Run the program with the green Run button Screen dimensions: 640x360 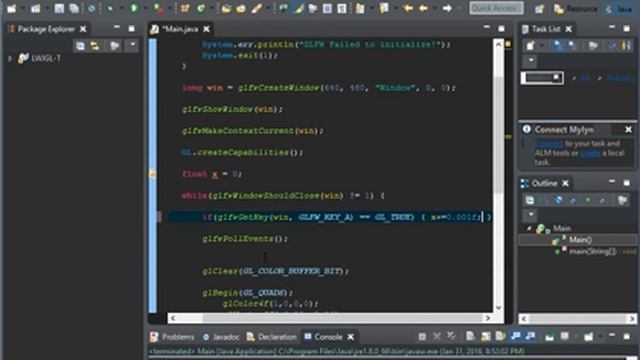tap(134, 8)
